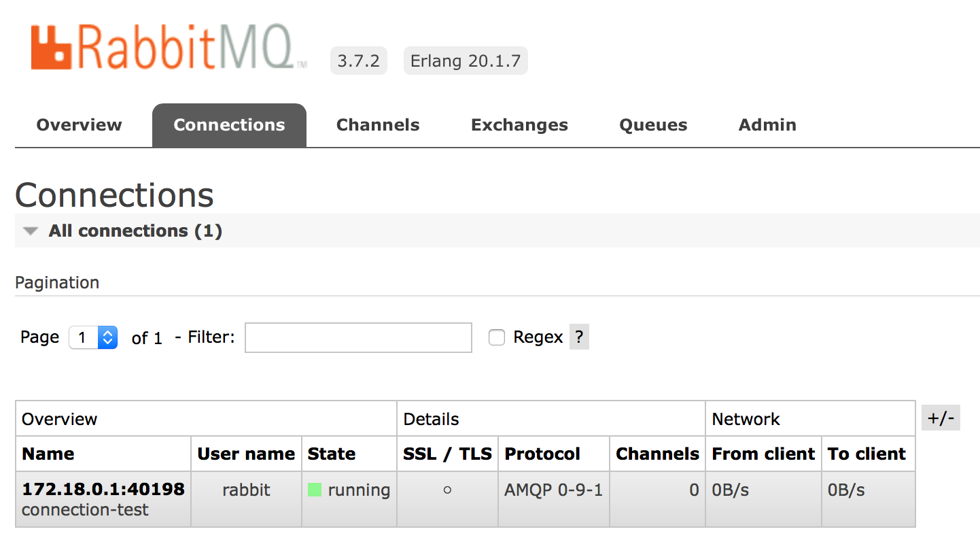Sort by Protocol column header
The height and width of the screenshot is (540, 980).
coord(542,454)
